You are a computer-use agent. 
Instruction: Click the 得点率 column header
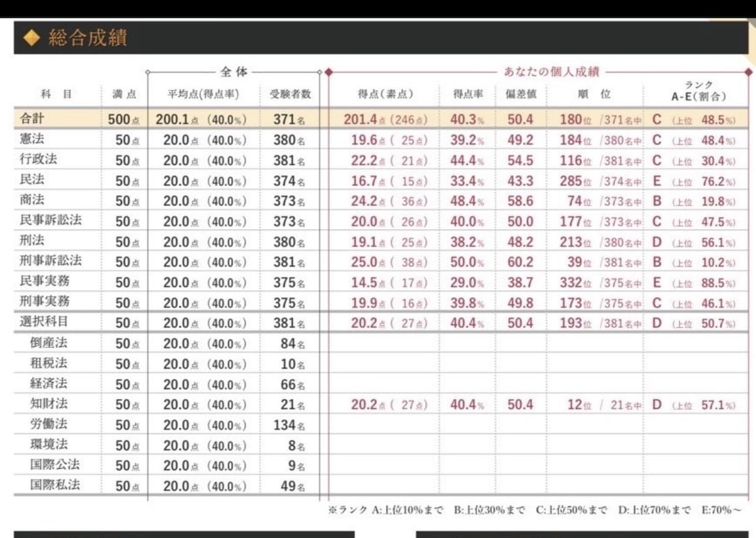[x=468, y=95]
